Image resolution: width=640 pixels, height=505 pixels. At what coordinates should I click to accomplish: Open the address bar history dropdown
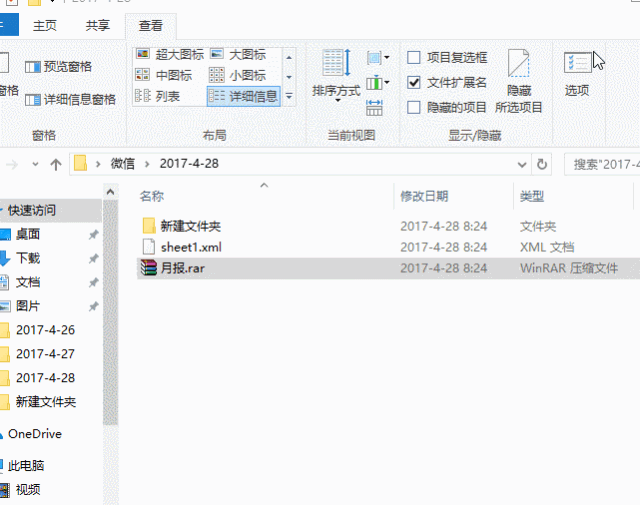tap(522, 165)
